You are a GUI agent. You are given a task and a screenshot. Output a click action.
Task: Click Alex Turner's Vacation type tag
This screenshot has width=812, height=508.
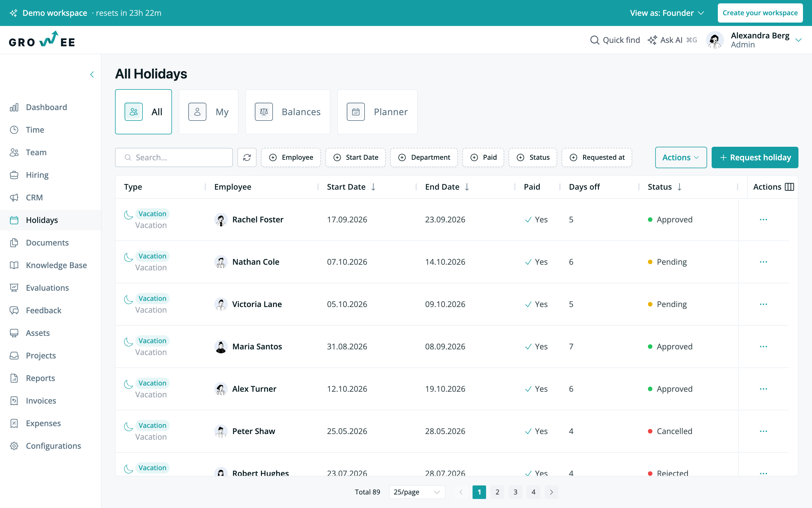point(152,383)
